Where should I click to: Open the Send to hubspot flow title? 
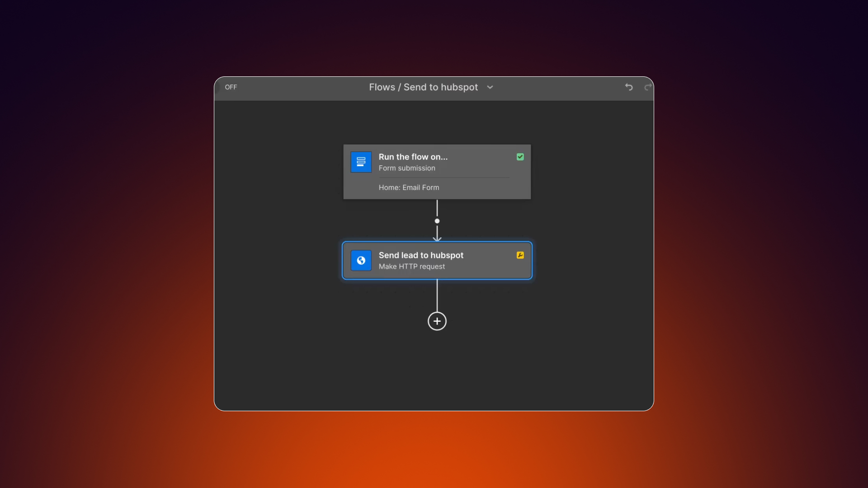click(440, 87)
